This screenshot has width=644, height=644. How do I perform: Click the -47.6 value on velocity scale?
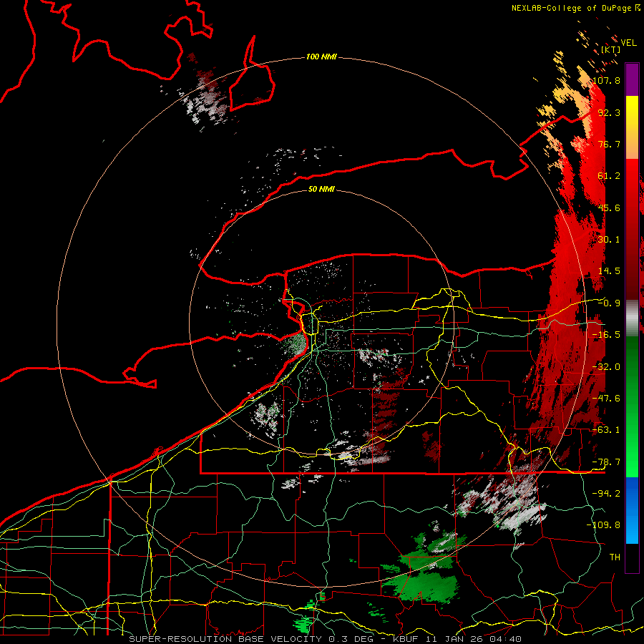click(606, 399)
